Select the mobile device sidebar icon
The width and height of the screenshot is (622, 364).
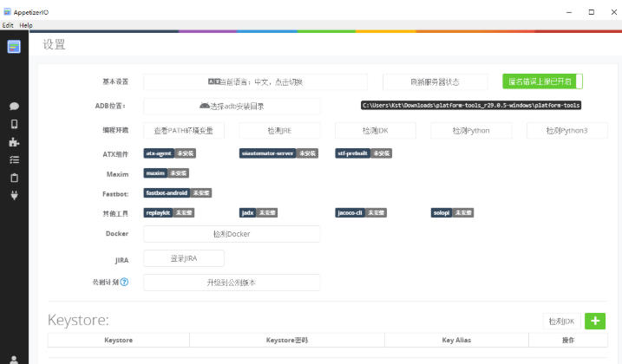point(14,124)
